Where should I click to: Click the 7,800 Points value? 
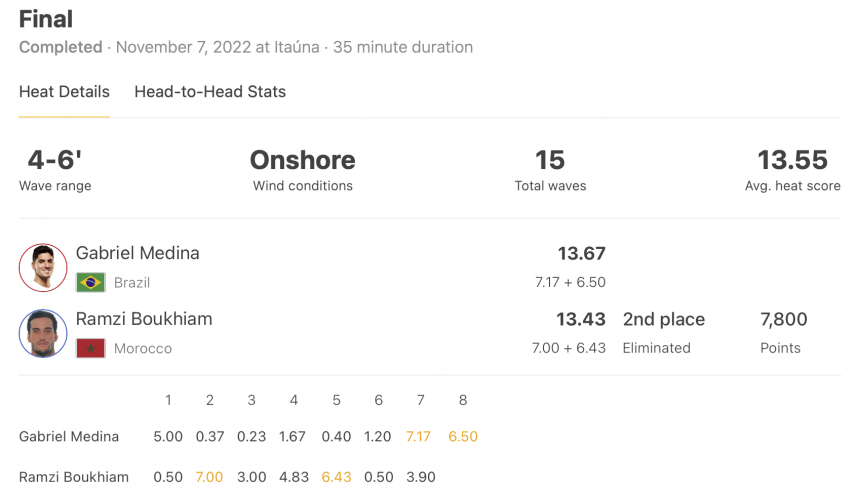click(783, 319)
